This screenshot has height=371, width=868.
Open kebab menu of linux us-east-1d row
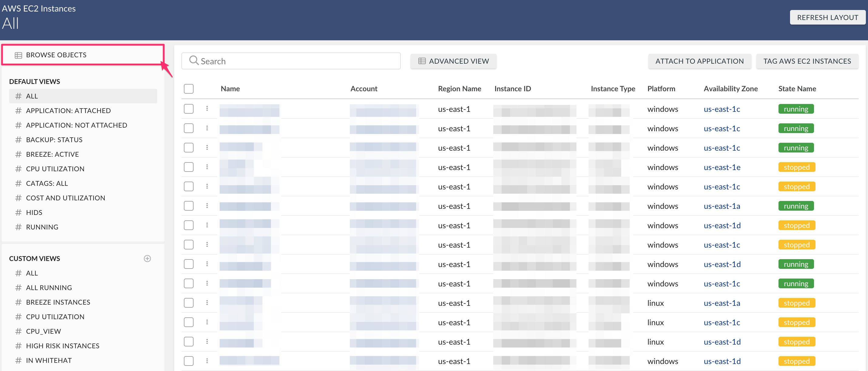pyautogui.click(x=207, y=342)
